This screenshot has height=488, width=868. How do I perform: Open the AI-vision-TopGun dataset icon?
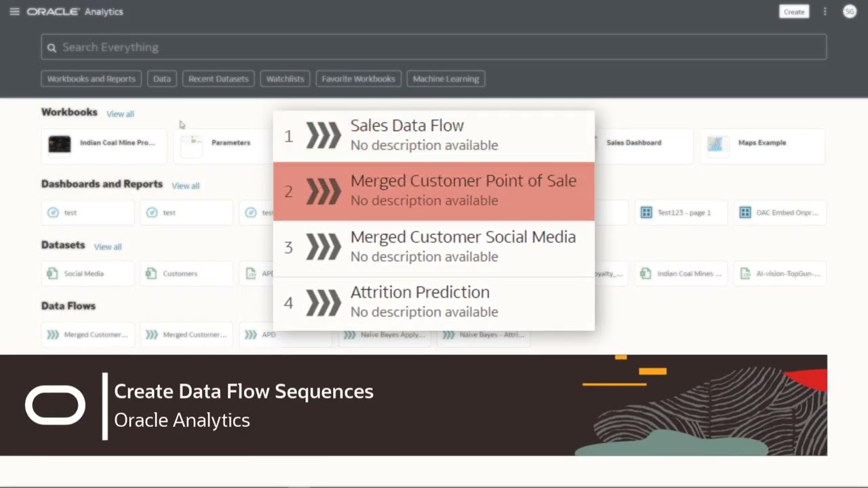[x=745, y=274]
